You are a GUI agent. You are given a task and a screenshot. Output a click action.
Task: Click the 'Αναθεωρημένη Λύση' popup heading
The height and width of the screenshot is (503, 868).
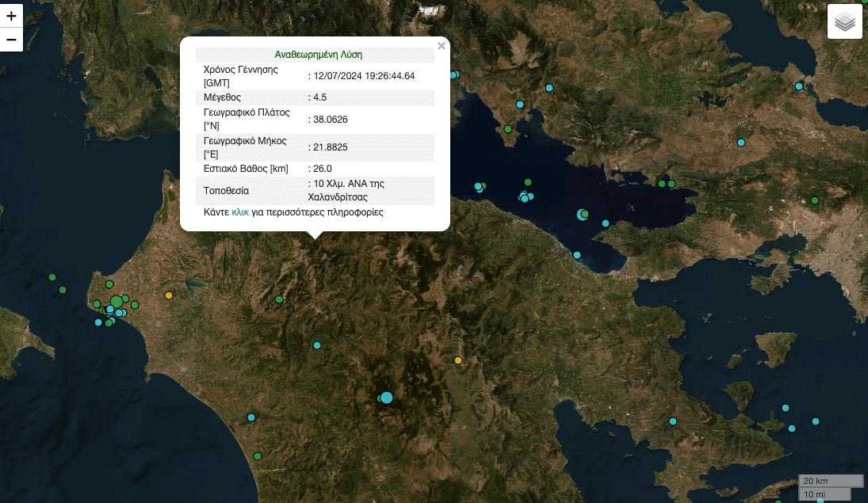319,55
